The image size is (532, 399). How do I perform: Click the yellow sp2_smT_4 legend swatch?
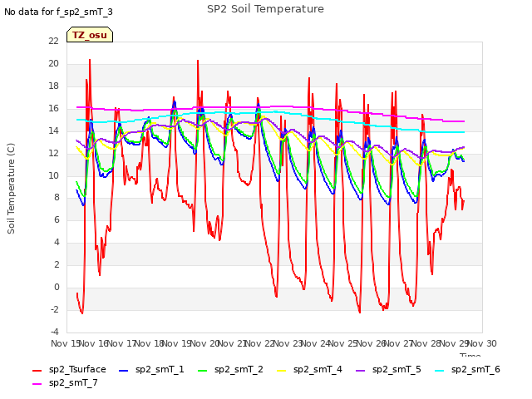(x=281, y=371)
